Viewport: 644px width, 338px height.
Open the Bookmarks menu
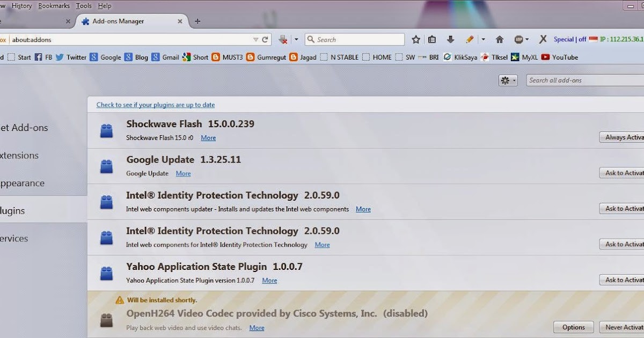[x=54, y=6]
